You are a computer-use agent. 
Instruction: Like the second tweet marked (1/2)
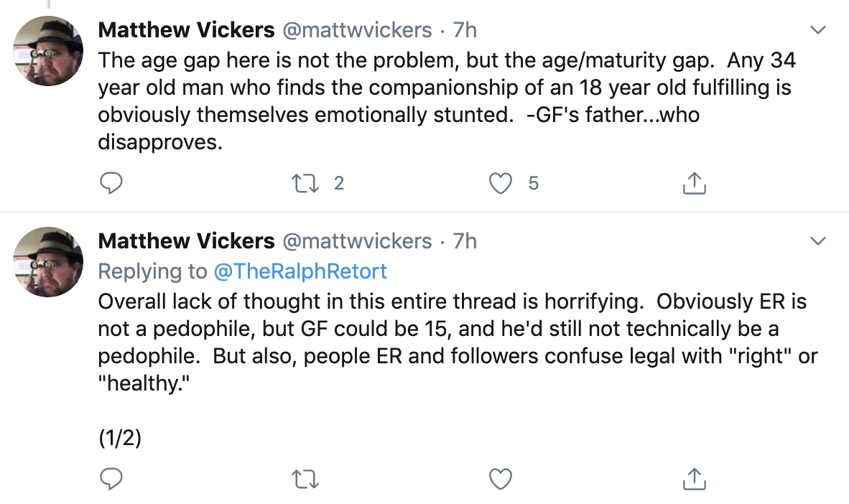point(501,479)
